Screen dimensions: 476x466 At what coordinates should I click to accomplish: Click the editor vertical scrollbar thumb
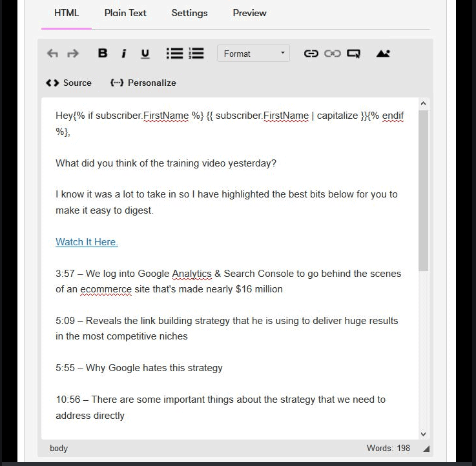pyautogui.click(x=424, y=190)
